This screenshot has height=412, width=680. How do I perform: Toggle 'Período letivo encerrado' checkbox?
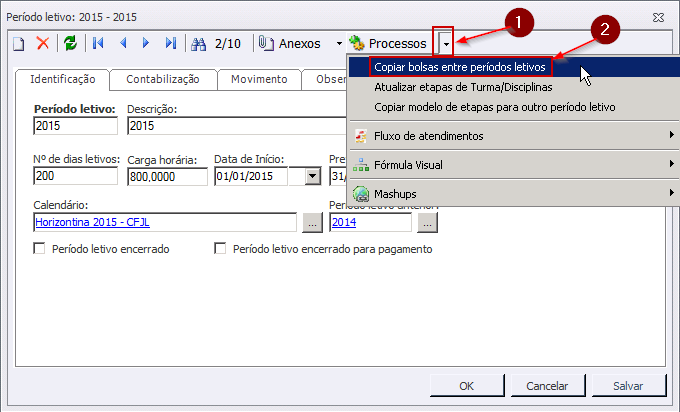click(40, 249)
